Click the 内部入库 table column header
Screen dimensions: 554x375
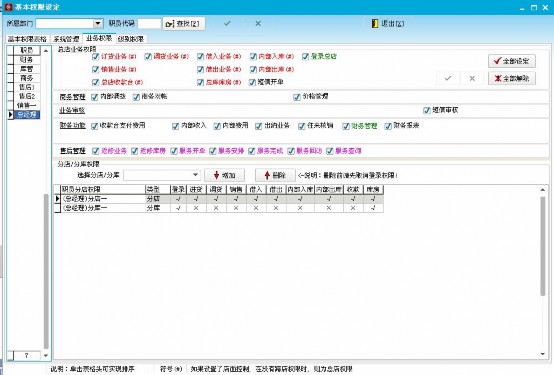(300, 189)
